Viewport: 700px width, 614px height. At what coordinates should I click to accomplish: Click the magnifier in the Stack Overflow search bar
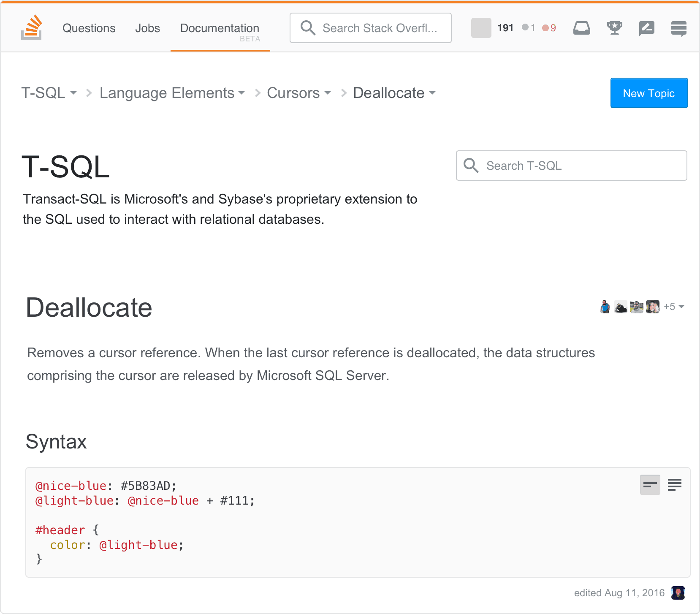coord(308,28)
